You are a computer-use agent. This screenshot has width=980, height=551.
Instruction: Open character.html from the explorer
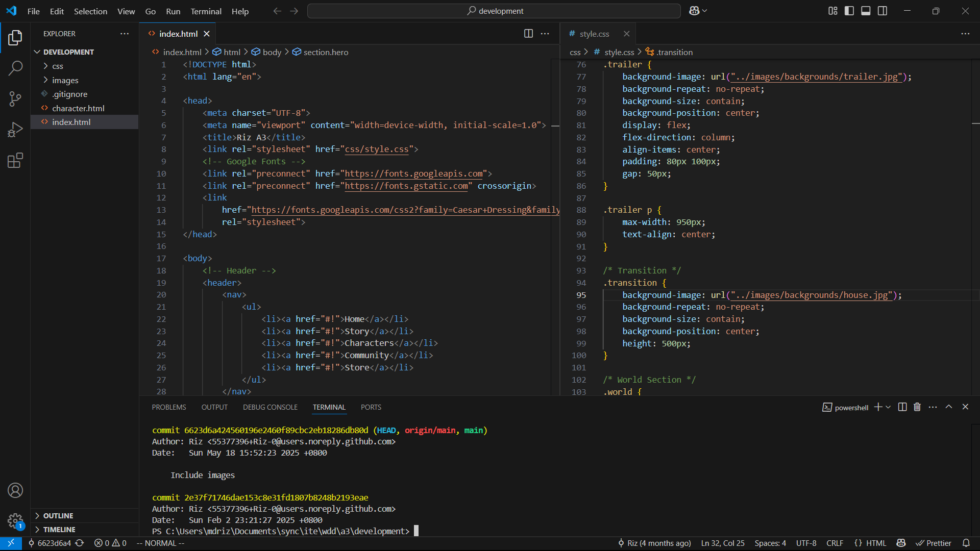(x=78, y=108)
